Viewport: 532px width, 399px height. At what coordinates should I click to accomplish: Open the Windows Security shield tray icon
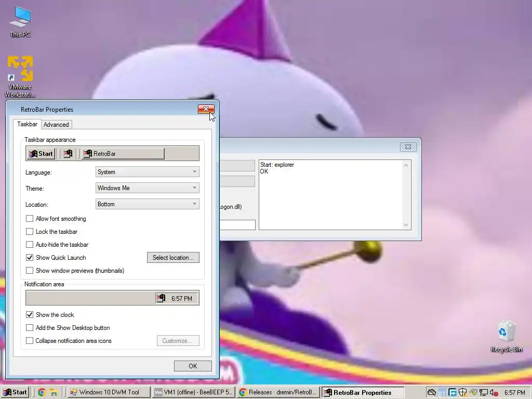tap(462, 393)
